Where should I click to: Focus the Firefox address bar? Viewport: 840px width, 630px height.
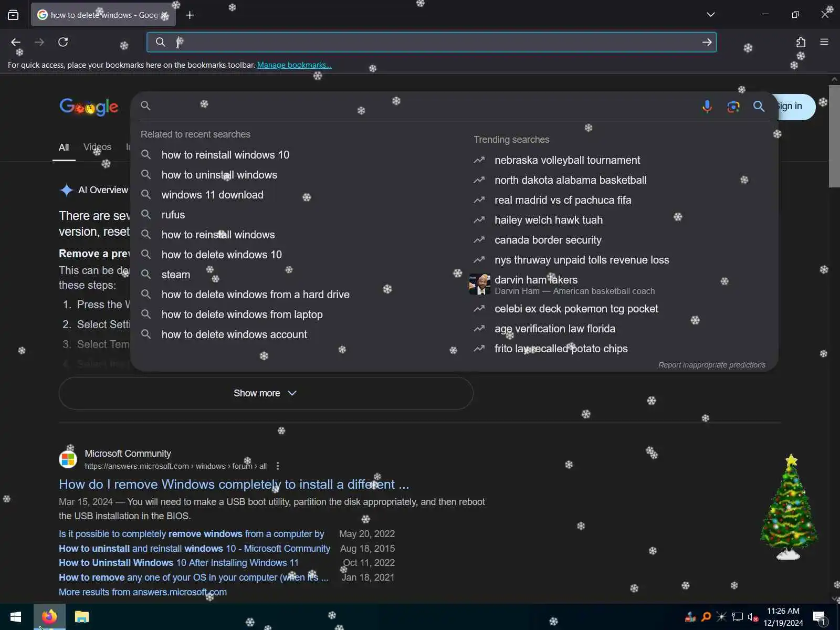432,42
